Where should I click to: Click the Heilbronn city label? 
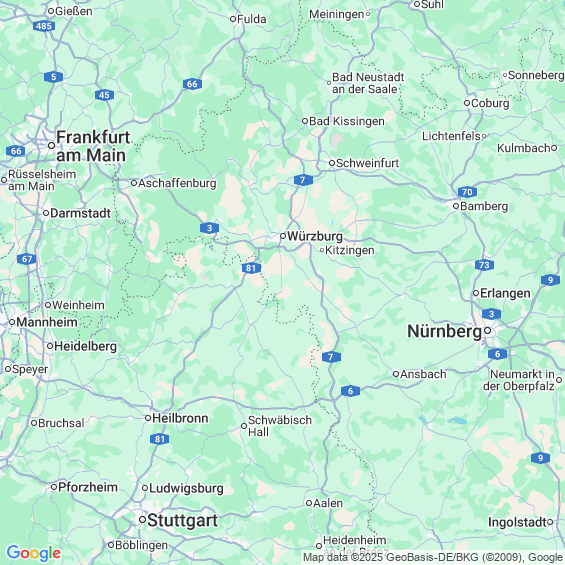click(180, 418)
